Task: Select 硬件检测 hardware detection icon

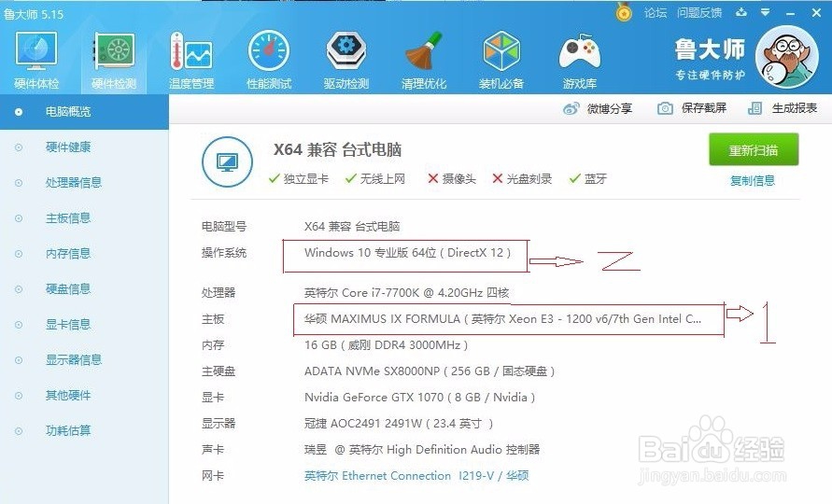Action: tap(114, 51)
